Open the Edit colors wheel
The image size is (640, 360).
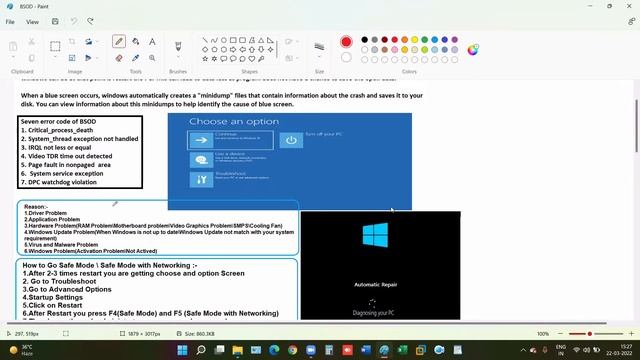pyautogui.click(x=473, y=50)
